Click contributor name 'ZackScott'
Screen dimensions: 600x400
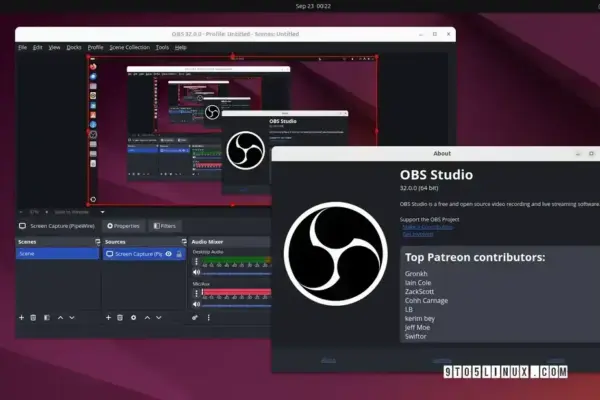[x=419, y=292]
